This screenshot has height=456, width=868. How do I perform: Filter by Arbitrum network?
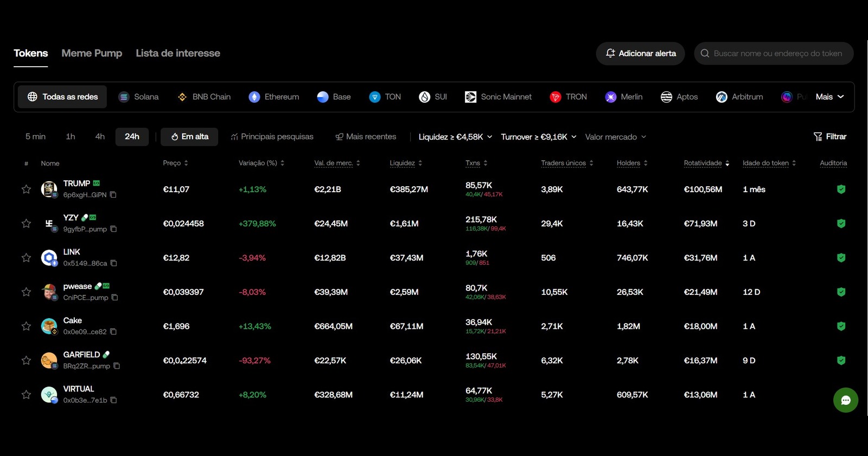(739, 97)
